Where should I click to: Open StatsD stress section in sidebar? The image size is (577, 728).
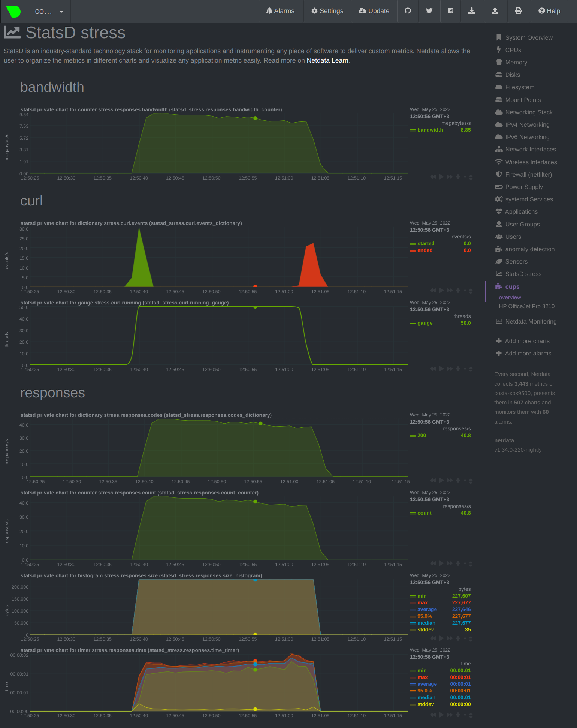tap(523, 274)
